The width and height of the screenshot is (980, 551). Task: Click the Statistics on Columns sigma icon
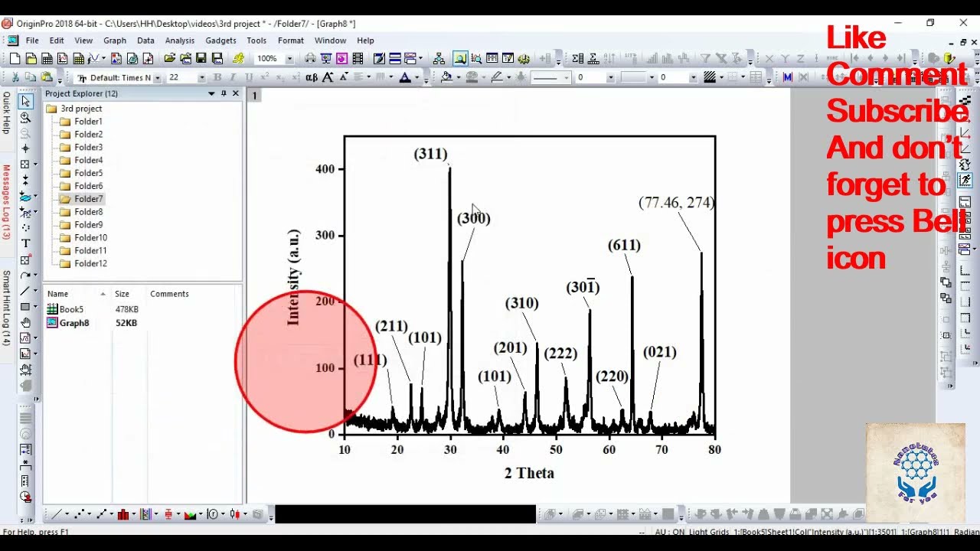coord(577,58)
